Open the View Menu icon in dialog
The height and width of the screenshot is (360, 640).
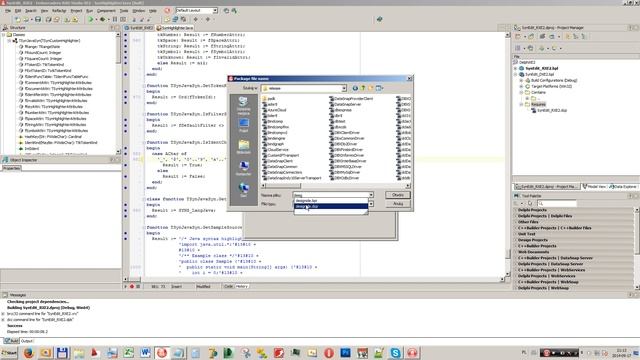(x=380, y=88)
